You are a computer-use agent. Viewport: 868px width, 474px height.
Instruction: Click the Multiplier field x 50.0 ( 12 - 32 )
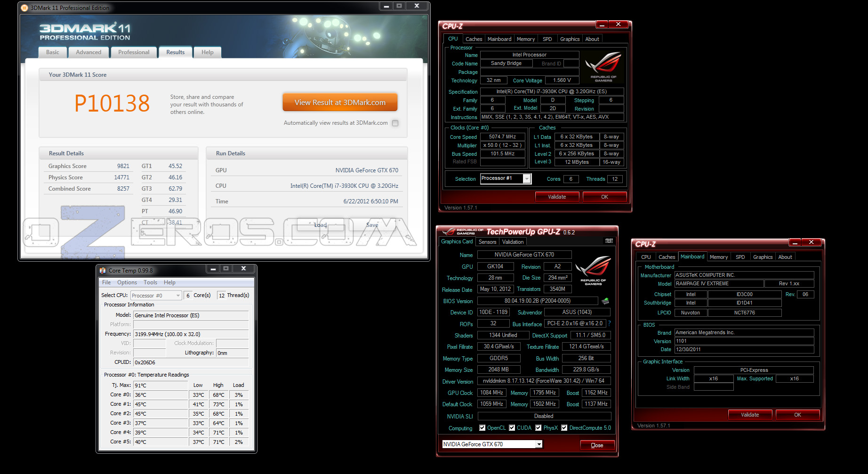pyautogui.click(x=502, y=145)
